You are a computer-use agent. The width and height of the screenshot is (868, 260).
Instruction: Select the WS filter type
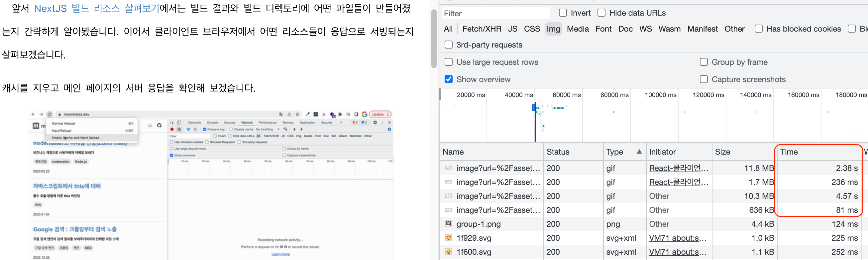pyautogui.click(x=645, y=29)
